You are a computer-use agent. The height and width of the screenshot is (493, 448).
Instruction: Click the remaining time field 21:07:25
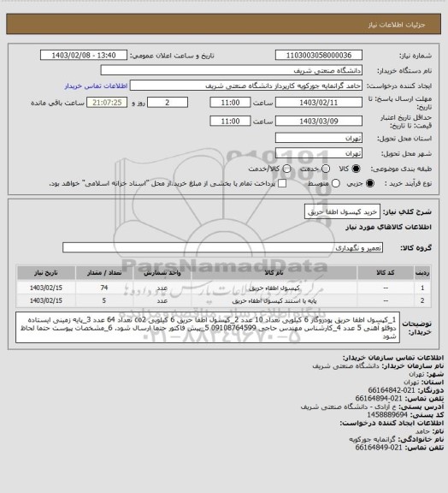tap(107, 103)
